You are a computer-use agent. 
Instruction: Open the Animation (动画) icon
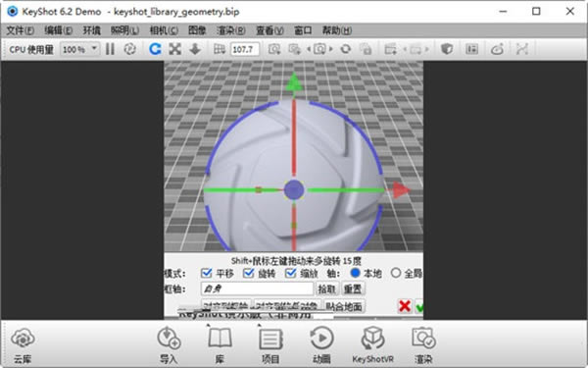click(321, 344)
